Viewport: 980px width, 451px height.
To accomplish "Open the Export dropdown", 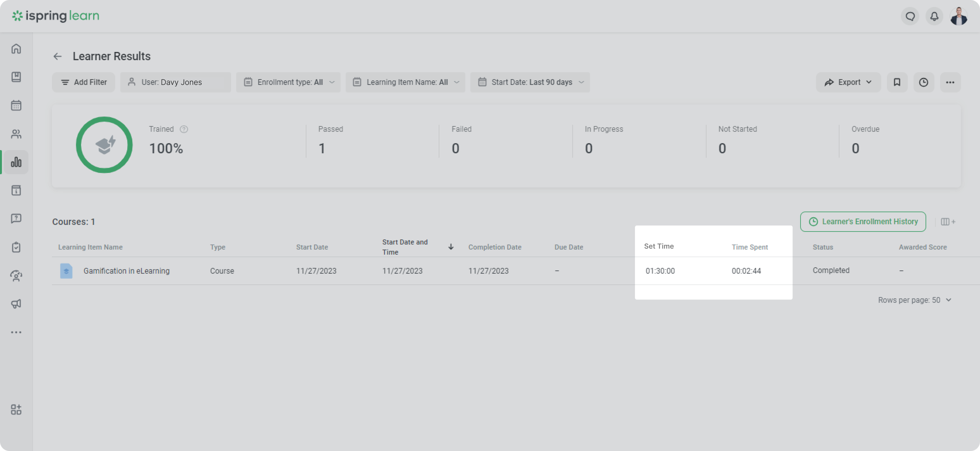I will 848,82.
